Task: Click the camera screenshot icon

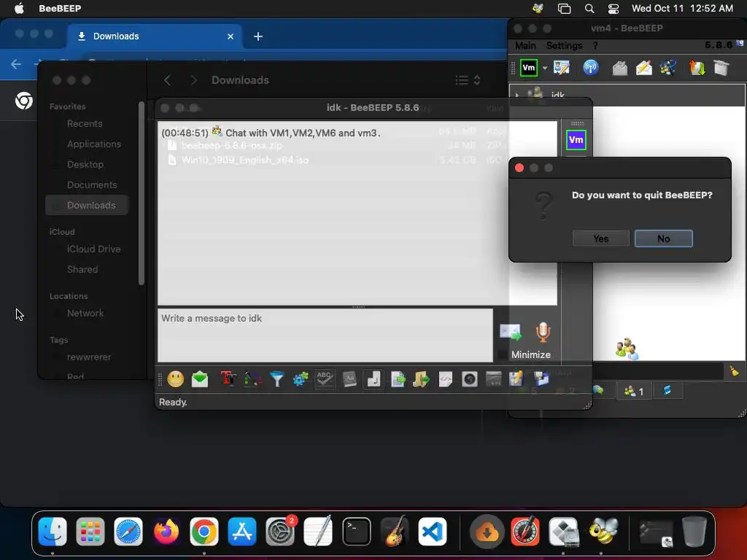Action: pos(469,379)
